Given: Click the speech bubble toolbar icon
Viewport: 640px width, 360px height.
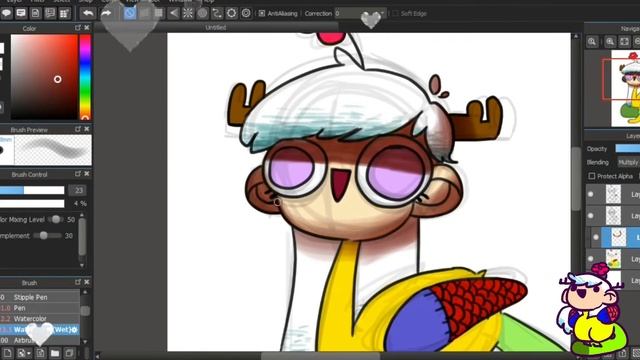Looking at the screenshot, I should pyautogui.click(x=7, y=13).
